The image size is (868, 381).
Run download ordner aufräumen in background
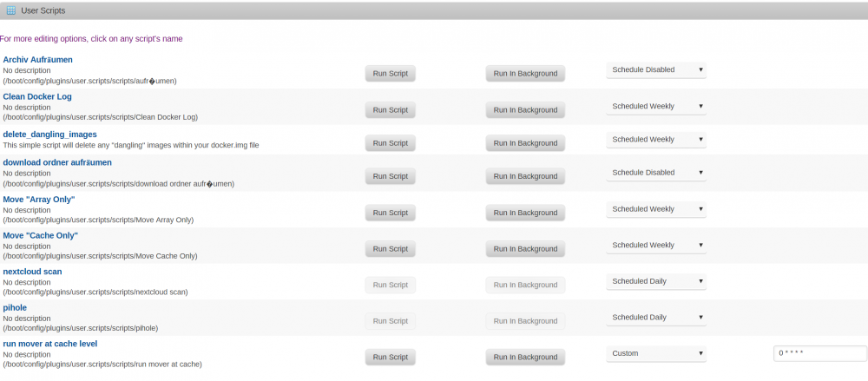click(x=525, y=176)
